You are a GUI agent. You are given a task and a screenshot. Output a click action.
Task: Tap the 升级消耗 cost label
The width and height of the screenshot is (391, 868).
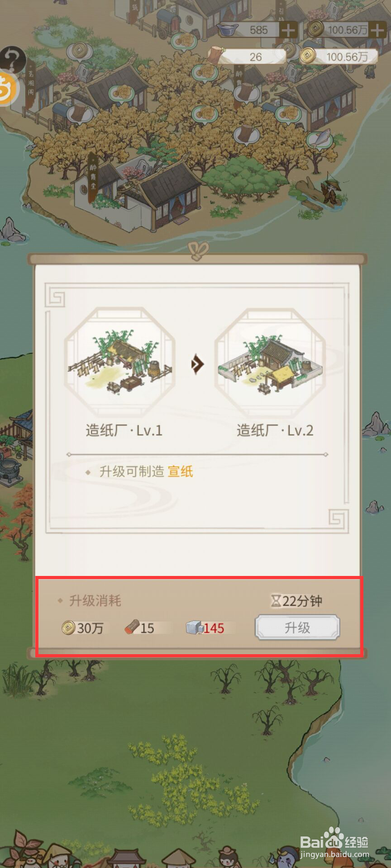[x=95, y=601]
